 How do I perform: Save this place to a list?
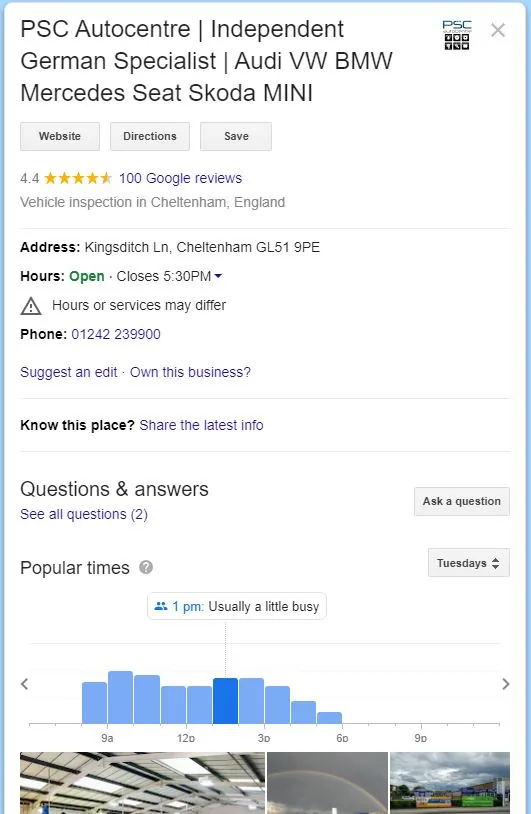tap(236, 137)
